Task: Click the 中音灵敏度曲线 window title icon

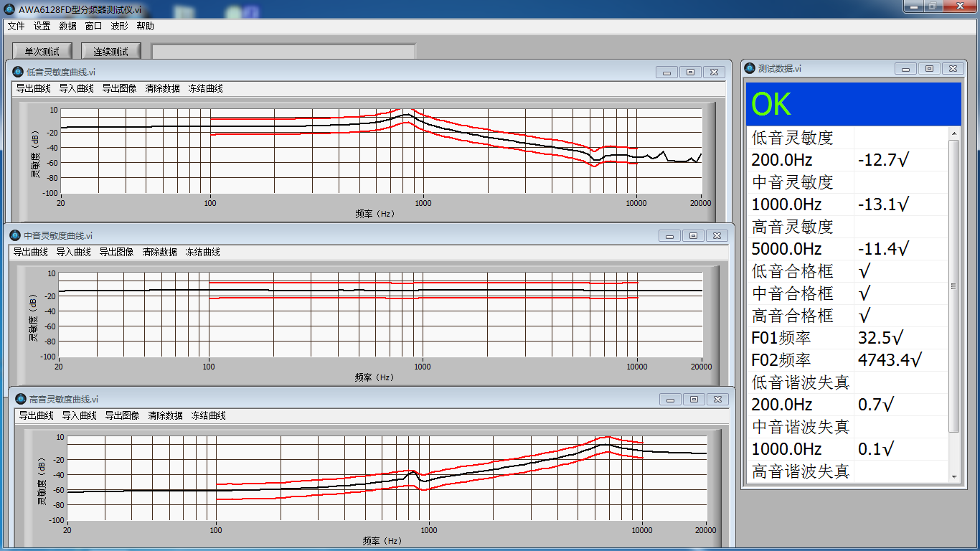Action: (15, 235)
